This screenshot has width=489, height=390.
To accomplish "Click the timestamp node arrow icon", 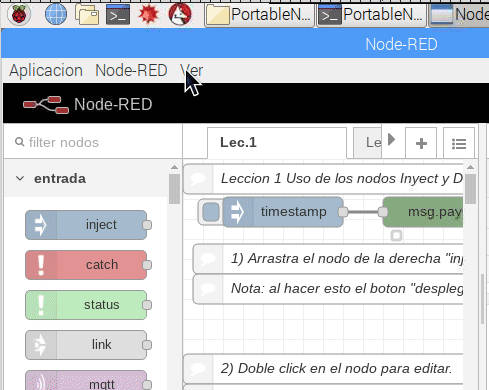I will pos(238,212).
